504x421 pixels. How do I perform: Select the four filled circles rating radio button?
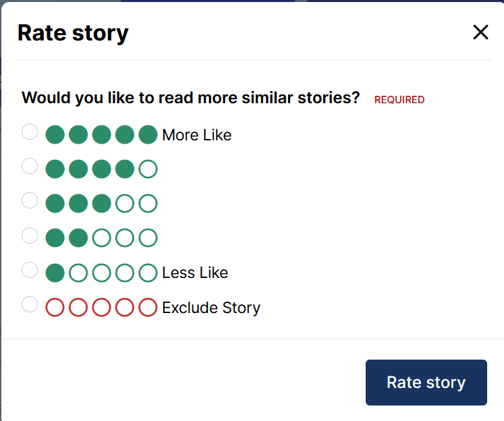(30, 166)
